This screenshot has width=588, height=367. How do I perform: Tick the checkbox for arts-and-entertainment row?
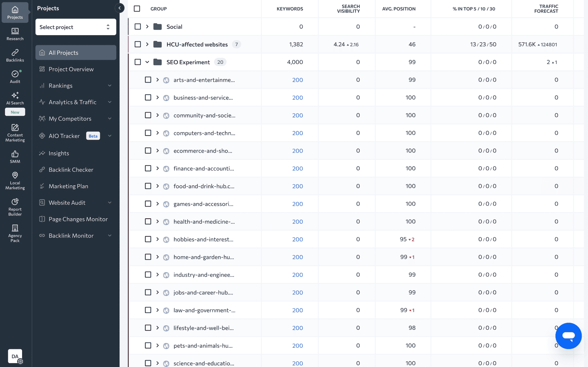[x=148, y=80]
